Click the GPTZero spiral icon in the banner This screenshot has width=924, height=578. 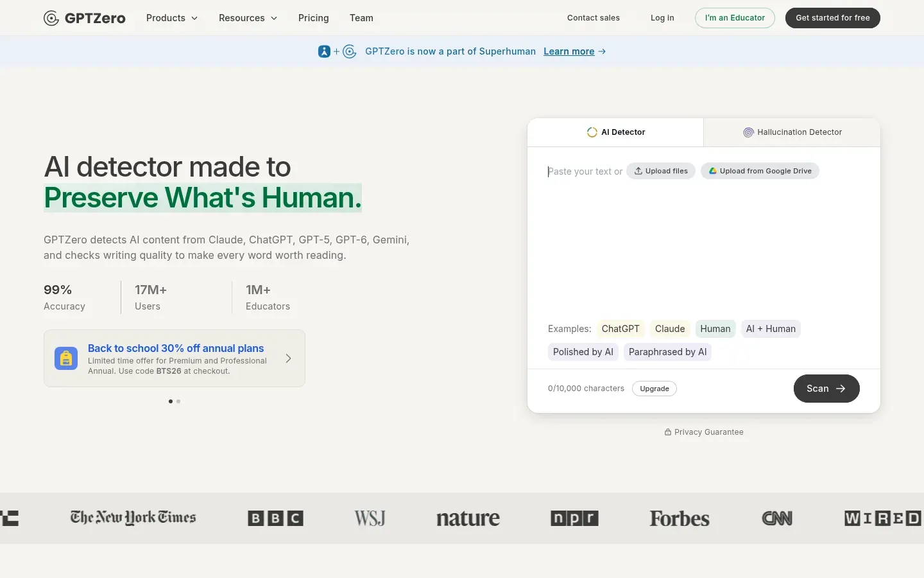[350, 51]
